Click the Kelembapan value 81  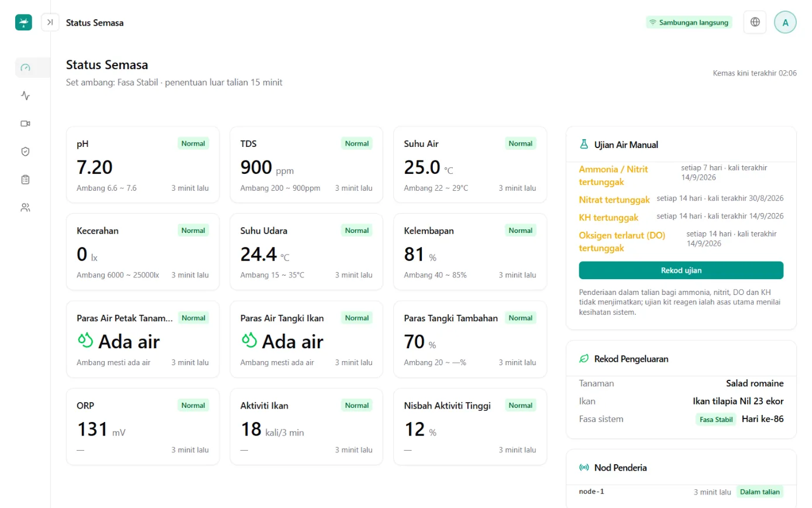[414, 255]
